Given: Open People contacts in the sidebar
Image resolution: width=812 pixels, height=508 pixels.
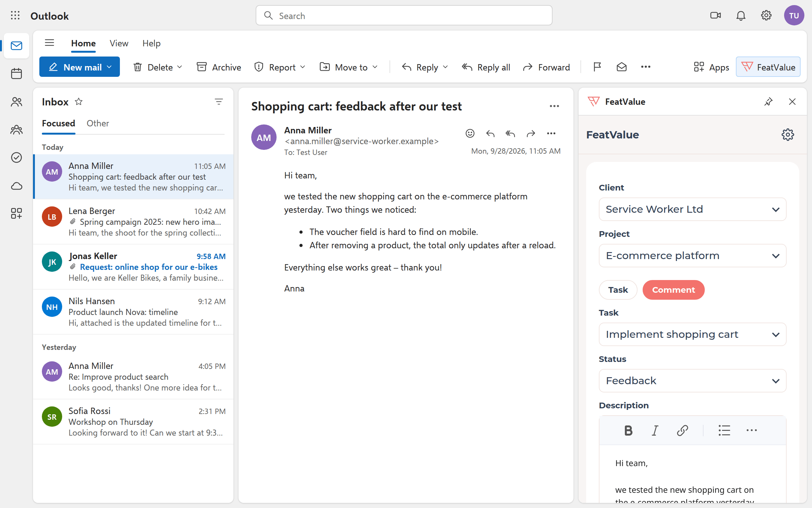Looking at the screenshot, I should 16,102.
